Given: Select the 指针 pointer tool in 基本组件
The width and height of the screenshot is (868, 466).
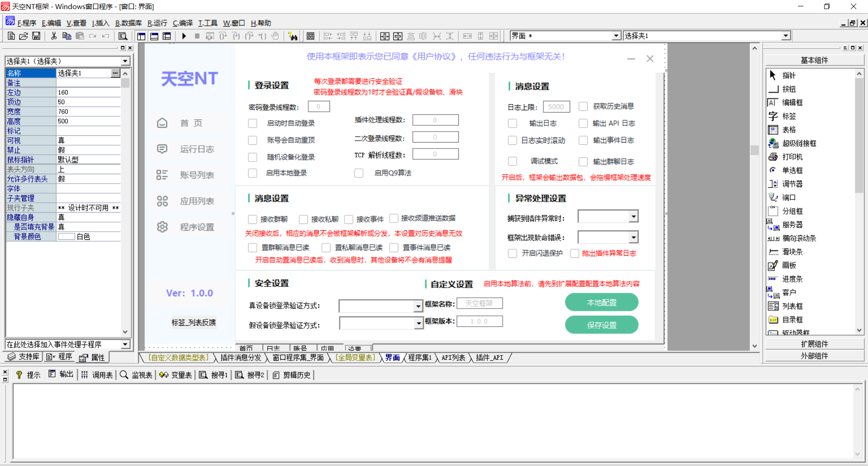Looking at the screenshot, I should click(788, 75).
